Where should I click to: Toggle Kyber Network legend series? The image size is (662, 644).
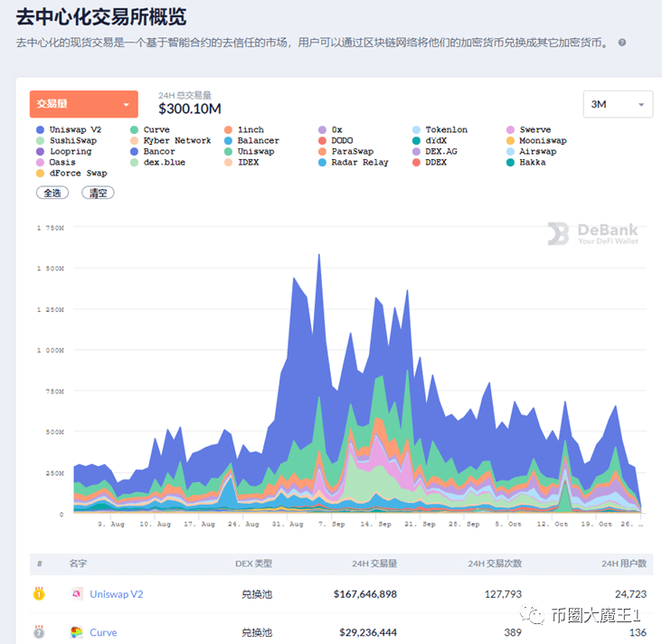click(x=171, y=140)
